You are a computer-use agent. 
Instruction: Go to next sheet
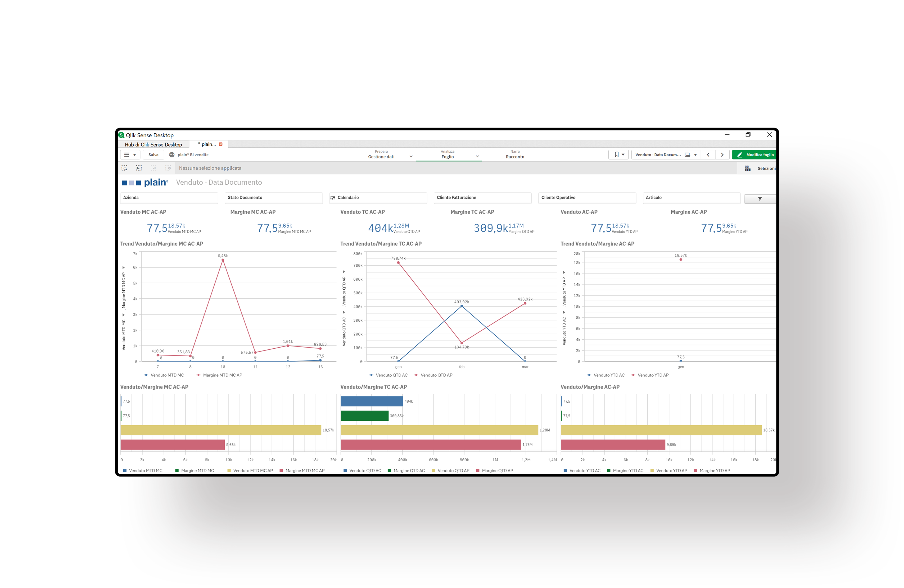pyautogui.click(x=722, y=155)
